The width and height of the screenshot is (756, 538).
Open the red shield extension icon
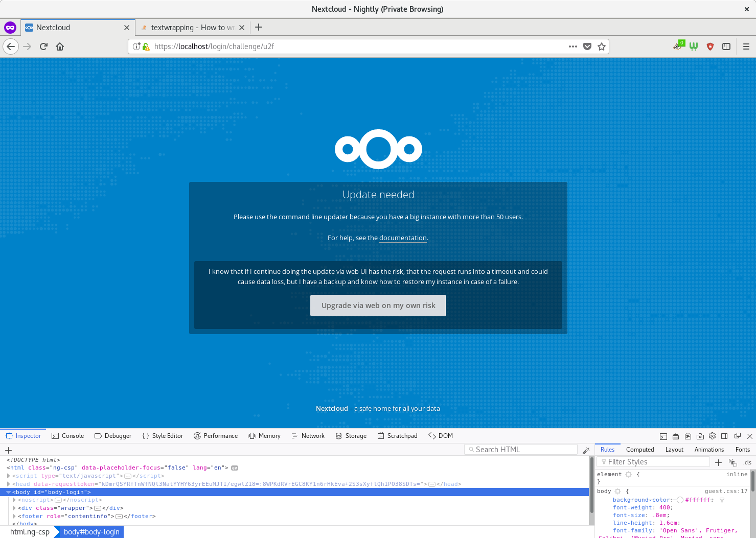tap(710, 46)
